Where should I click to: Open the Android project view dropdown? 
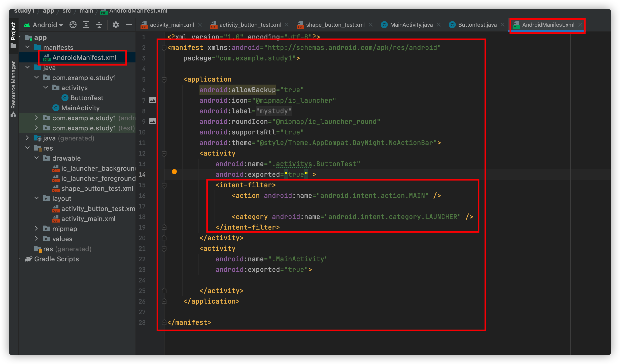43,25
